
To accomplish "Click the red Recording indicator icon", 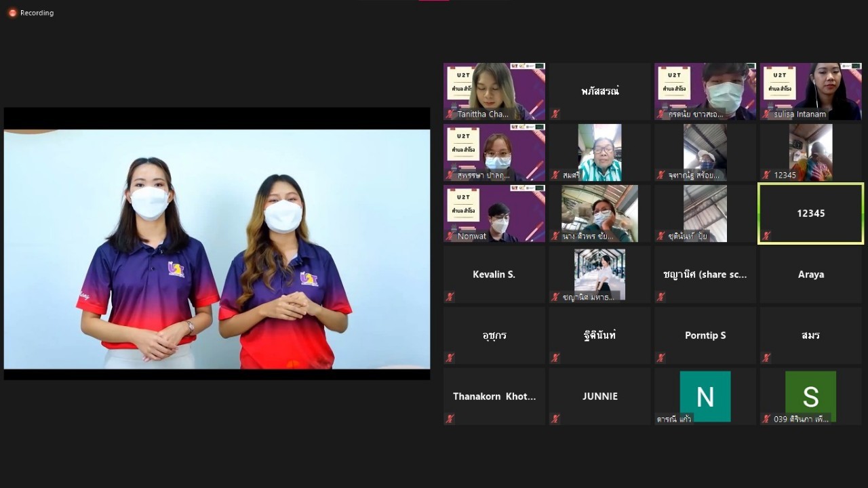I will click(12, 13).
